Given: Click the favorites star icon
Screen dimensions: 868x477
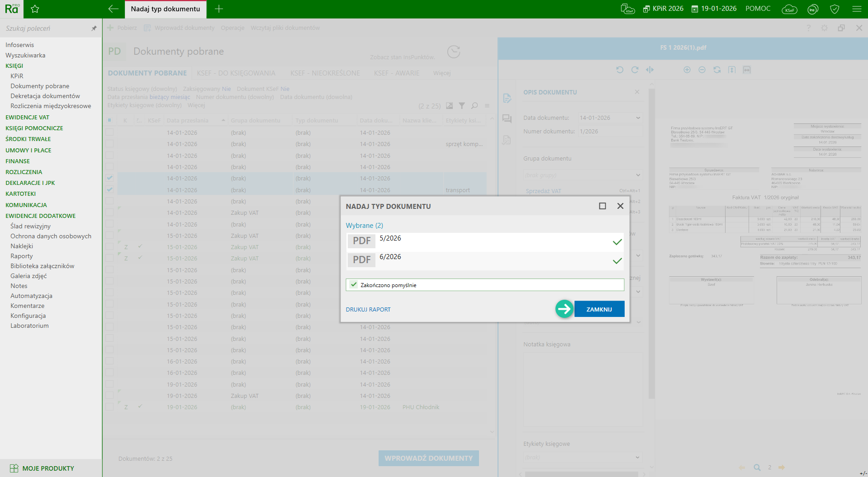Looking at the screenshot, I should (x=35, y=9).
